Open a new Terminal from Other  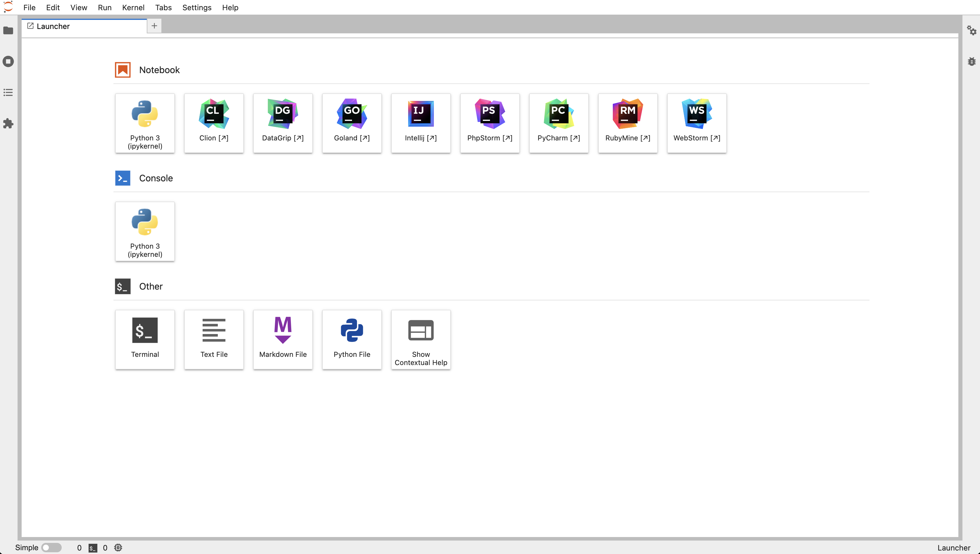click(145, 339)
